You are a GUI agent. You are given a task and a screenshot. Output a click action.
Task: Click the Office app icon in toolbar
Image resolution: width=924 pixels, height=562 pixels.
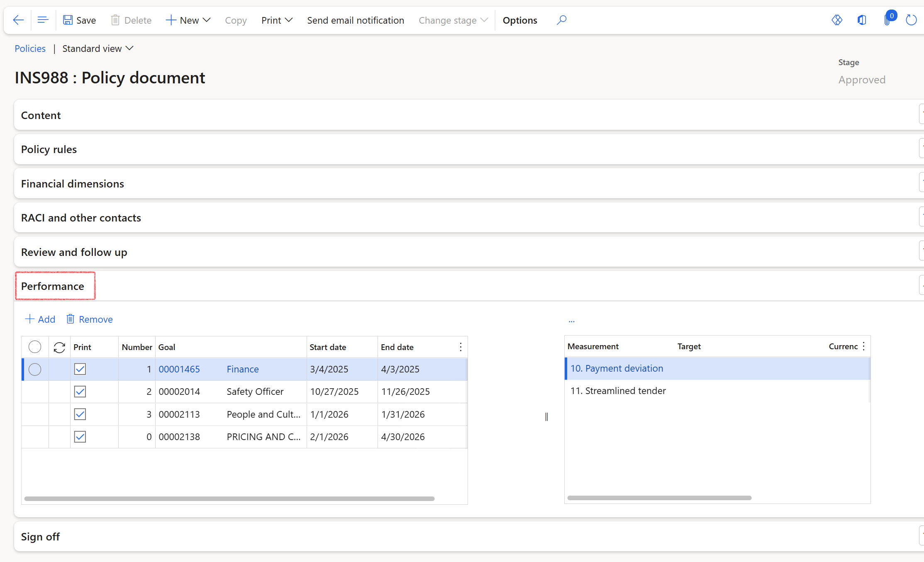[862, 20]
